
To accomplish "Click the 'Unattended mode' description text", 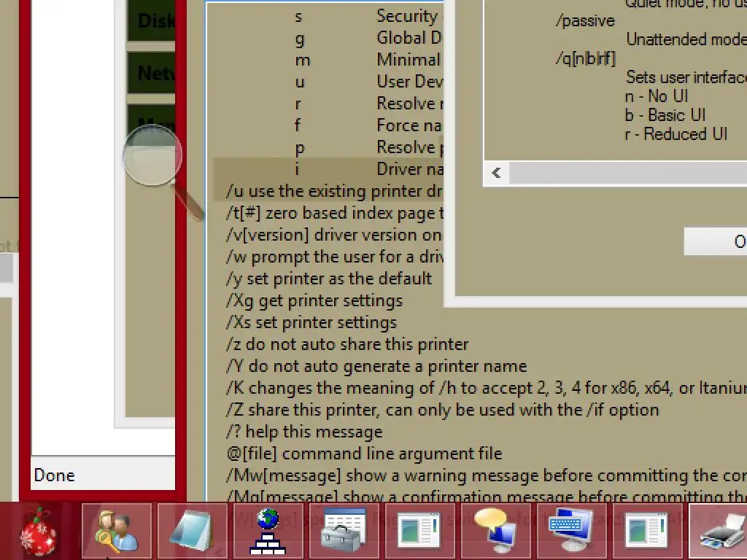I will click(x=686, y=39).
